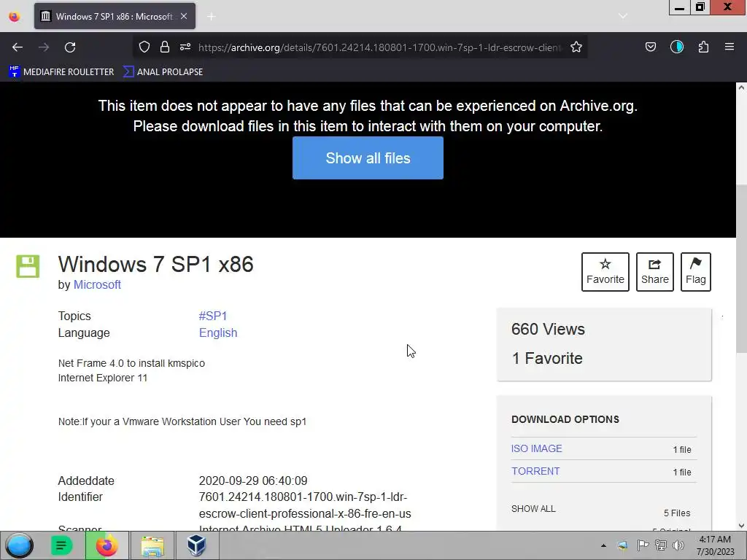
Task: Show hidden tray icons arrow
Action: pyautogui.click(x=603, y=545)
